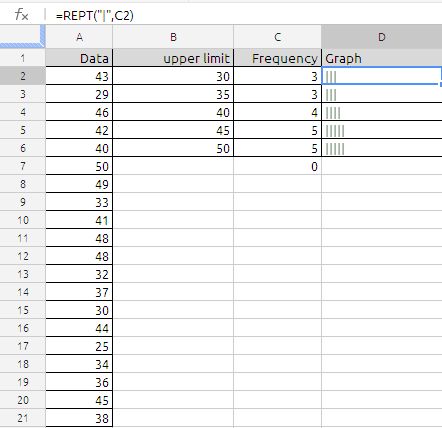Select cell B6 containing 50

click(173, 148)
